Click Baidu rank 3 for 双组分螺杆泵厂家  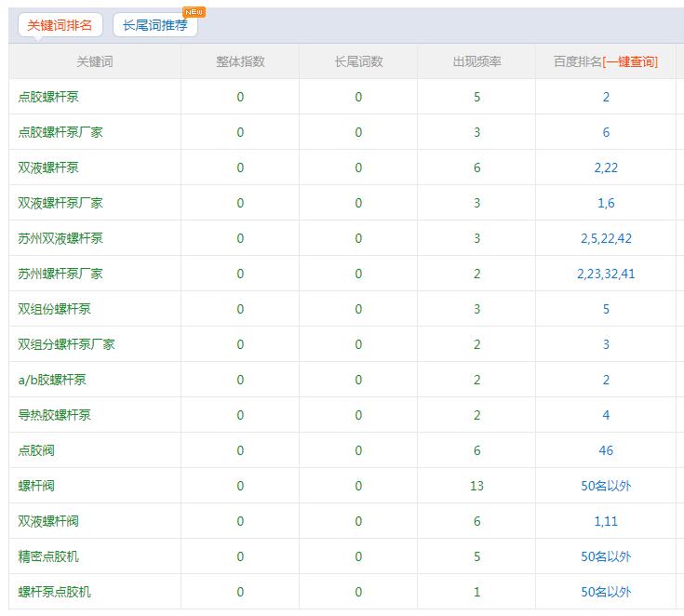pyautogui.click(x=606, y=344)
